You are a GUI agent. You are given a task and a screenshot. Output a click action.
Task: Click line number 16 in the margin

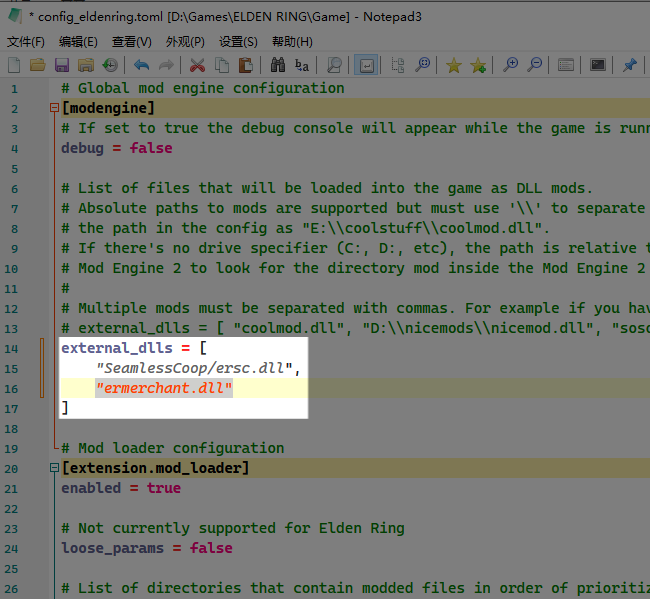pos(12,389)
